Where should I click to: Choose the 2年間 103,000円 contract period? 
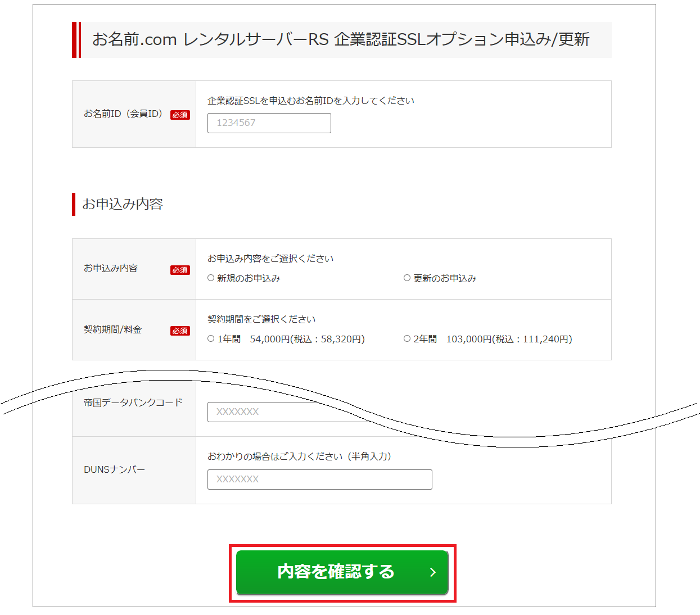(x=407, y=338)
